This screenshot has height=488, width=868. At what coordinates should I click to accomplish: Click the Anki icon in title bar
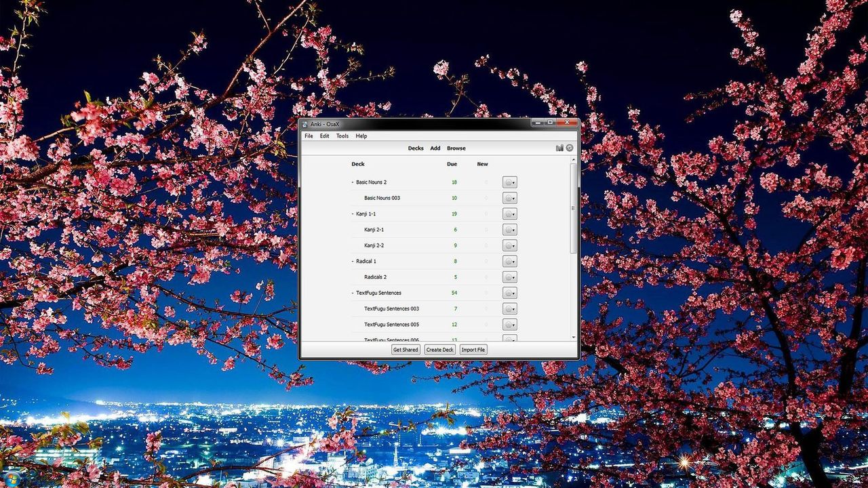click(x=305, y=124)
